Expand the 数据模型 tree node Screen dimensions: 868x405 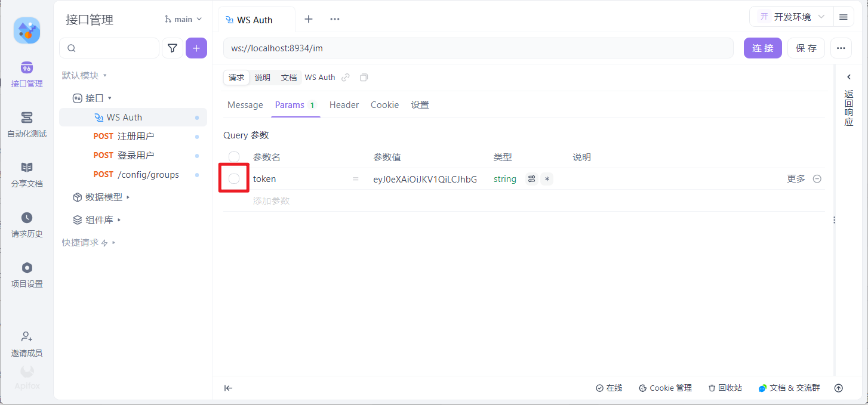pyautogui.click(x=128, y=197)
